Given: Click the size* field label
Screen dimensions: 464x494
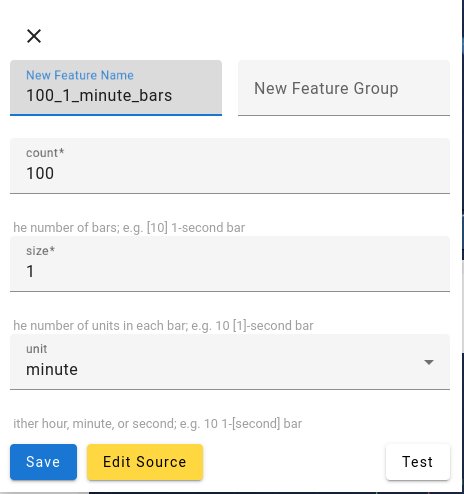Looking at the screenshot, I should pos(40,251).
